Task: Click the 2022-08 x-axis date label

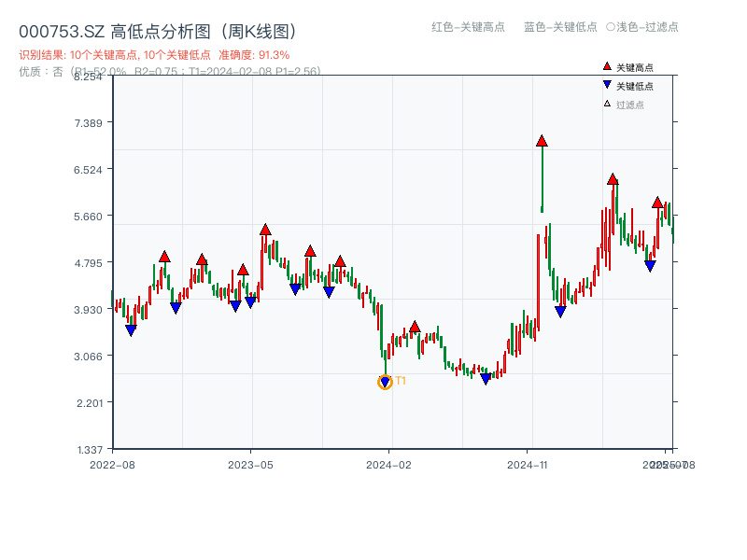Action: [x=112, y=465]
